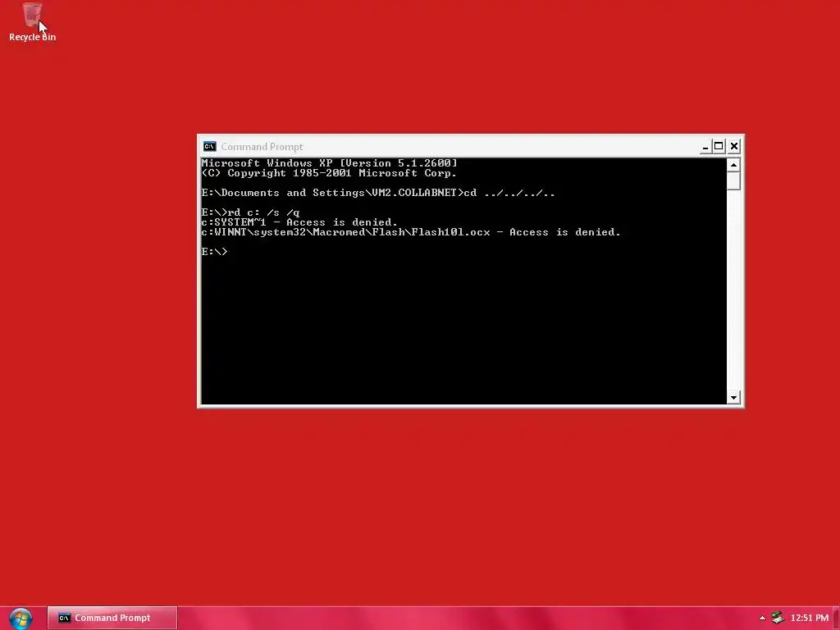Click the Recycle Bin label text
The width and height of the screenshot is (840, 630).
point(32,37)
